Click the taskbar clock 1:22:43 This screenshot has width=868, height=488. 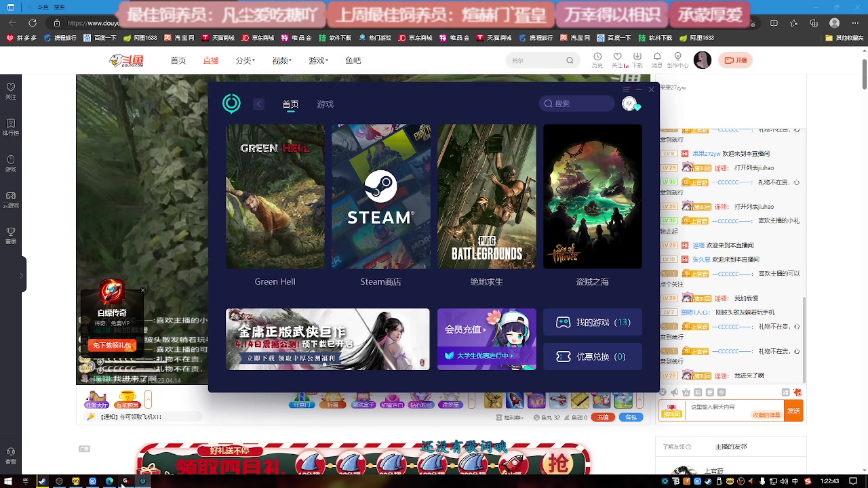pyautogui.click(x=830, y=481)
